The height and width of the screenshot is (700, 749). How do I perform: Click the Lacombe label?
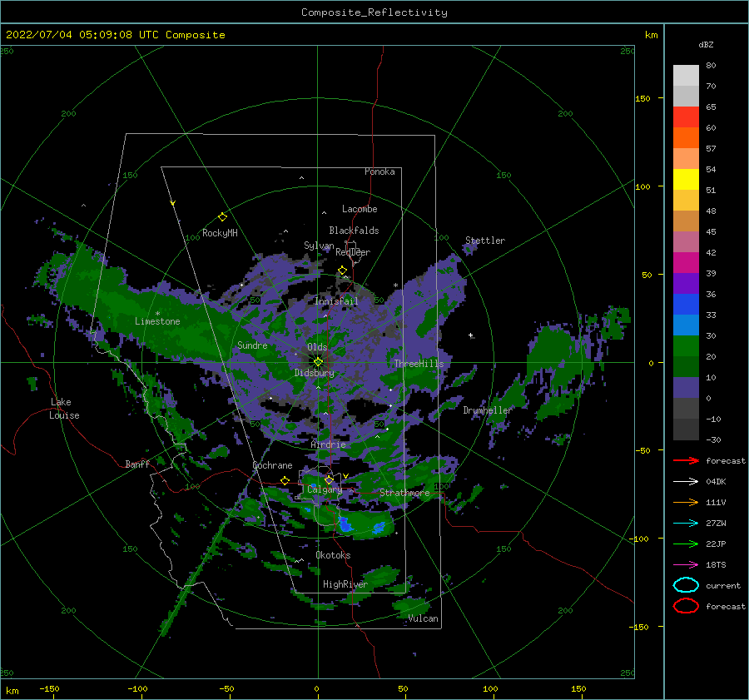(360, 209)
